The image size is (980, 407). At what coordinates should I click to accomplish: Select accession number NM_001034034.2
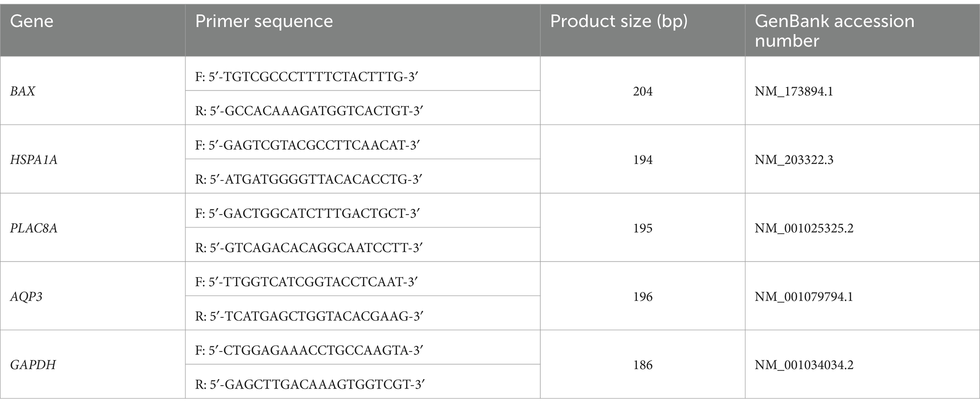(x=804, y=365)
